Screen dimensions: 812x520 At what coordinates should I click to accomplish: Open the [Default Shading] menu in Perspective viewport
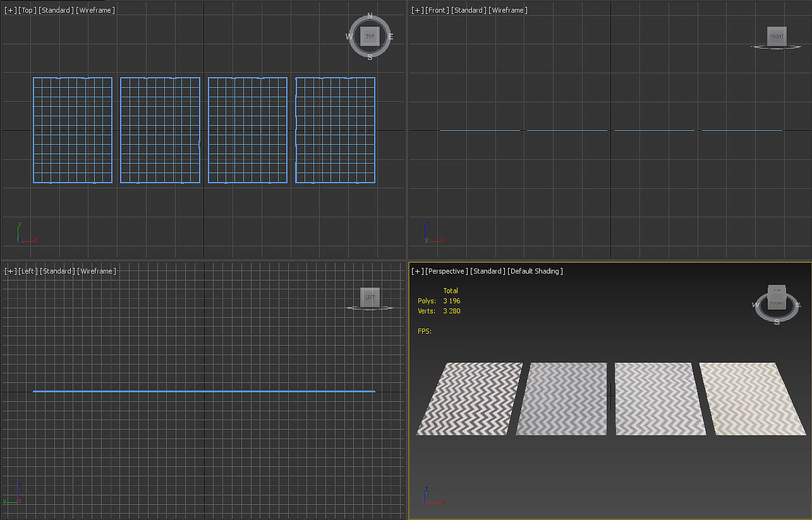click(535, 271)
